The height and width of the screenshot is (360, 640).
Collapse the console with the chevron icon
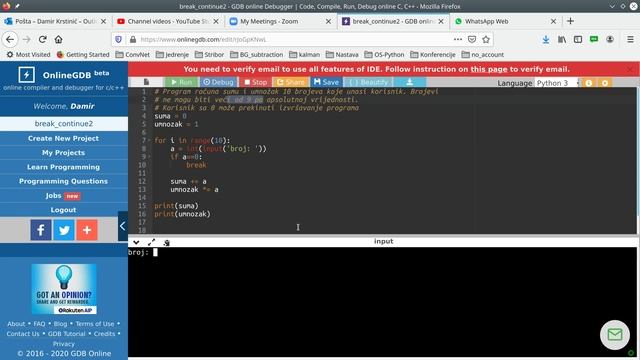pos(136,242)
